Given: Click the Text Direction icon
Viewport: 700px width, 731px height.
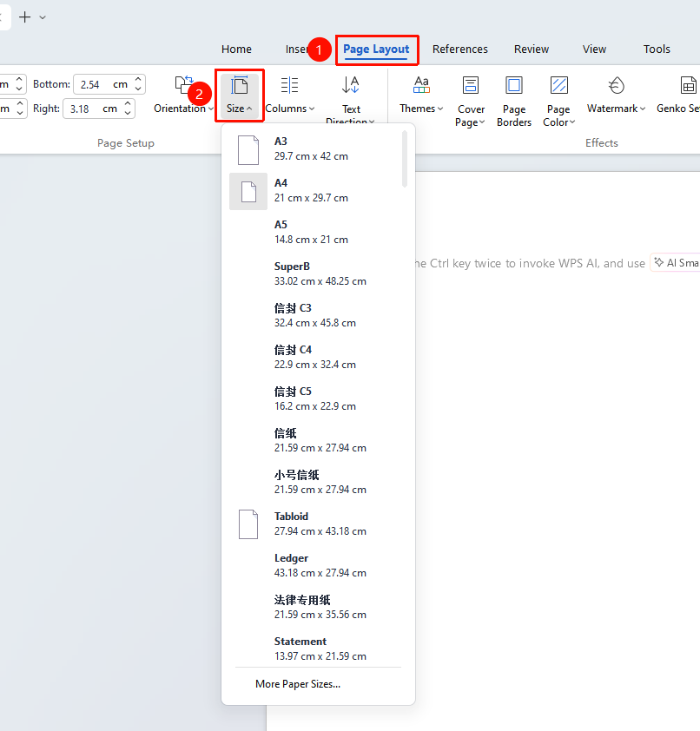Looking at the screenshot, I should coord(351,85).
